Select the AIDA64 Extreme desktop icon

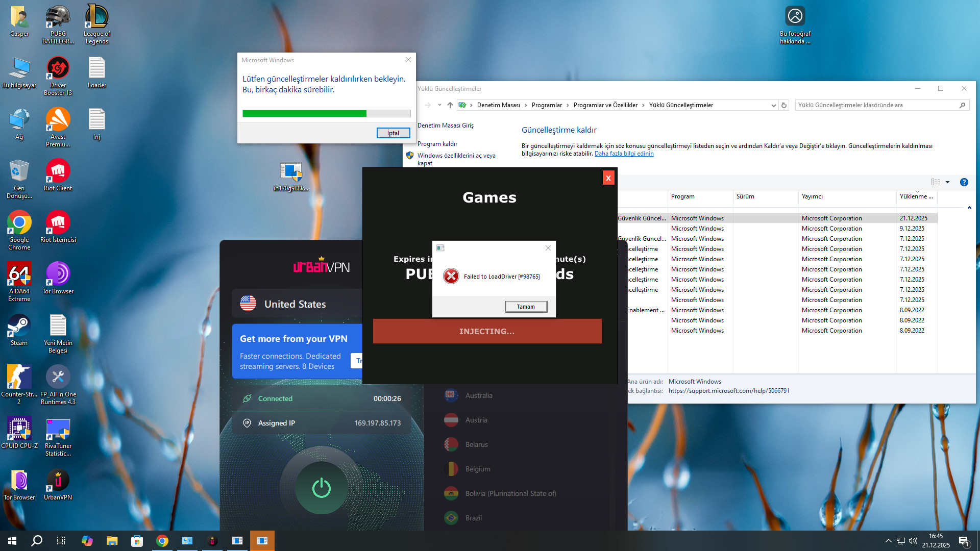coord(19,282)
